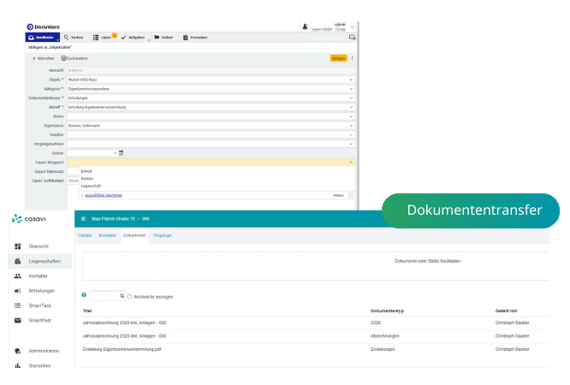
Task: Click the Datum field arrow
Action: tap(115, 153)
